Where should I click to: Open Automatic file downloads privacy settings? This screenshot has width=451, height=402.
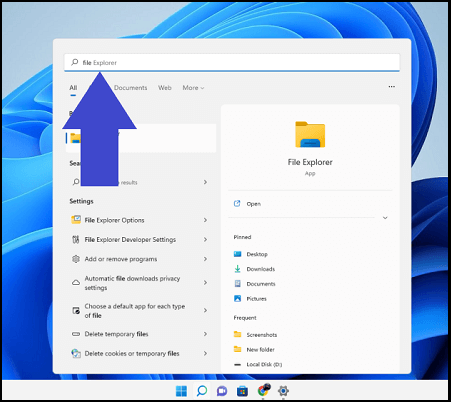132,283
